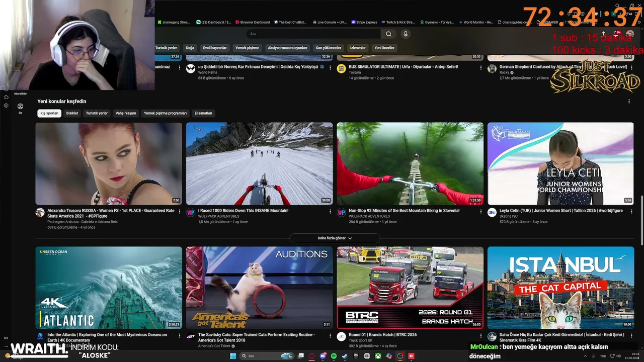Play the 'I Raced 1000 Riders' snow thumbnail
Viewport: 644px width, 362px height.
coord(260,164)
